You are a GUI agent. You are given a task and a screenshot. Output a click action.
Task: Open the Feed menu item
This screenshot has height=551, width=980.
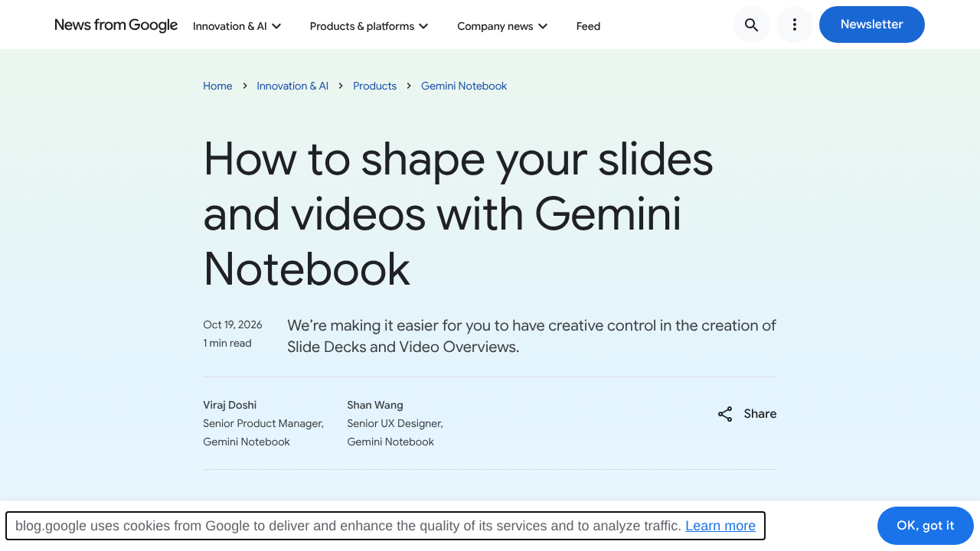click(588, 26)
